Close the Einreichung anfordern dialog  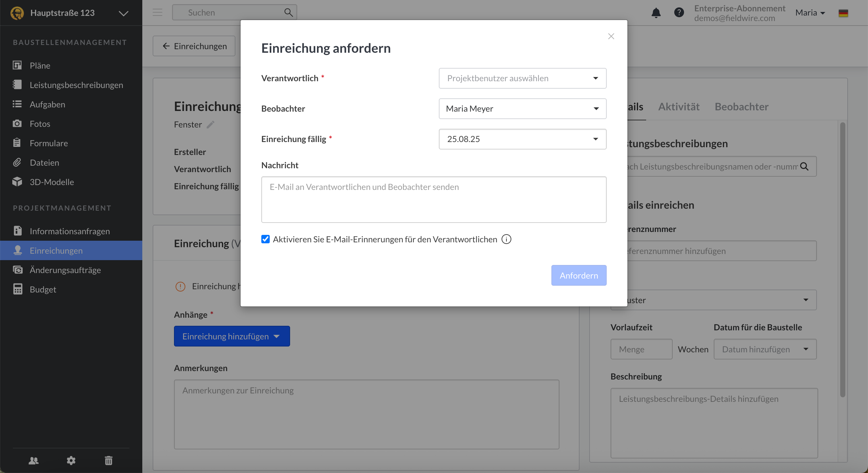pos(611,36)
